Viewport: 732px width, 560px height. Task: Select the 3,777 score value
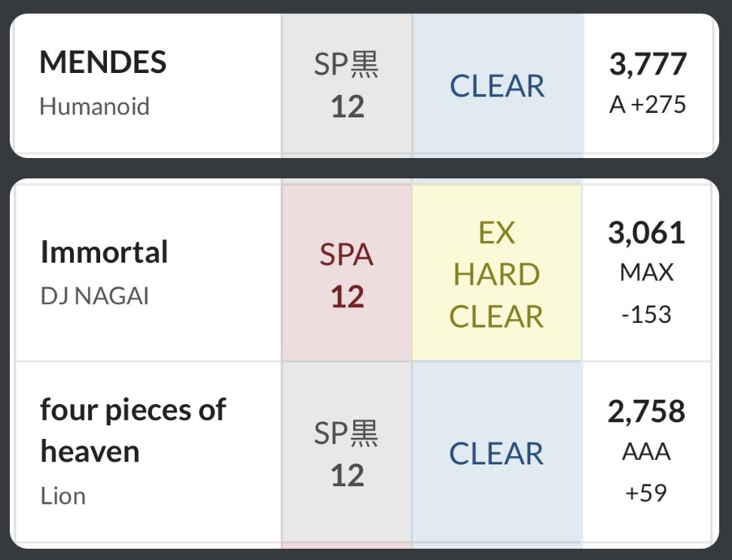(x=648, y=64)
